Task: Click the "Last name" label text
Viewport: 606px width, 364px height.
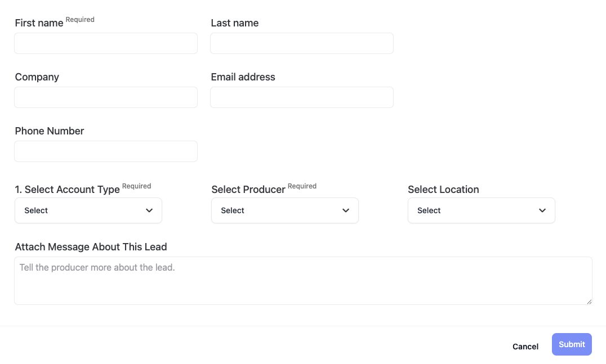Action: point(235,23)
